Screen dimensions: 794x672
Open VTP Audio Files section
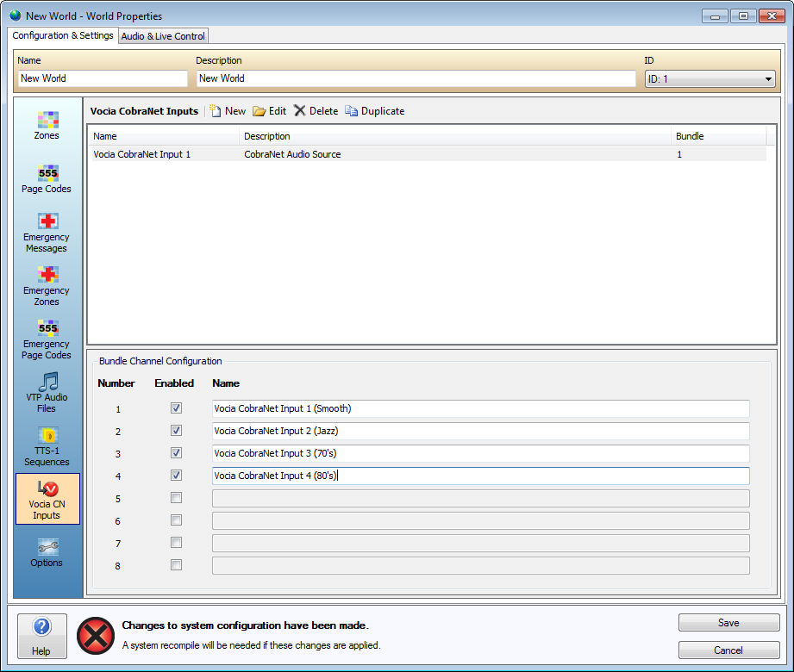click(x=47, y=393)
